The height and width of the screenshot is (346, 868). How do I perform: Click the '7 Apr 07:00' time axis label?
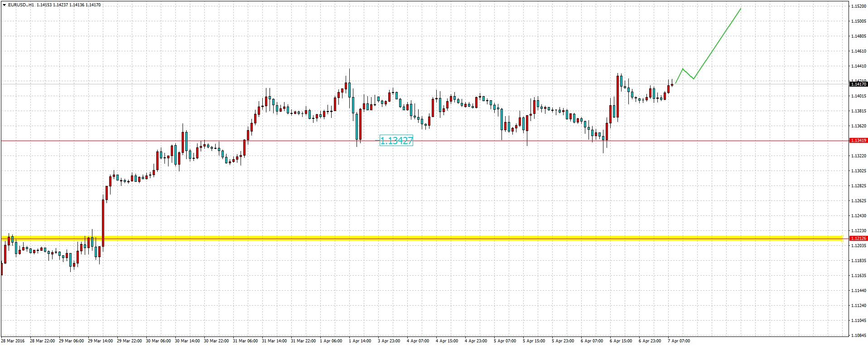click(679, 341)
